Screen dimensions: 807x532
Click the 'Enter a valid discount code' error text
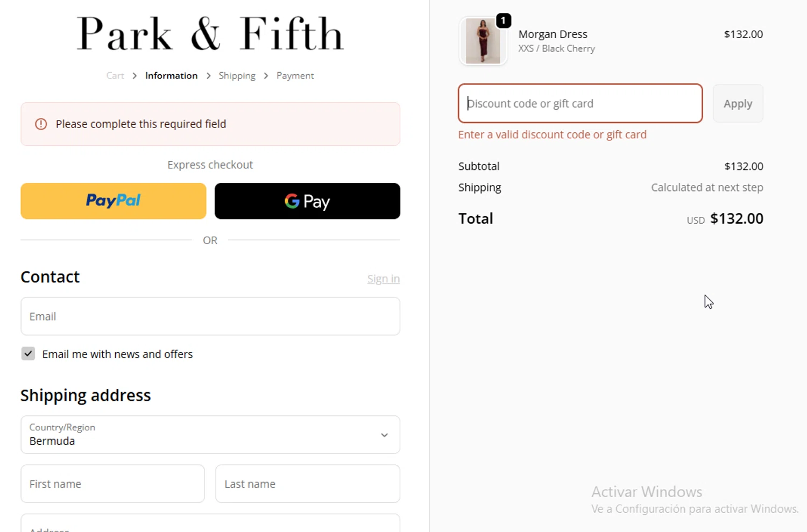(x=552, y=134)
